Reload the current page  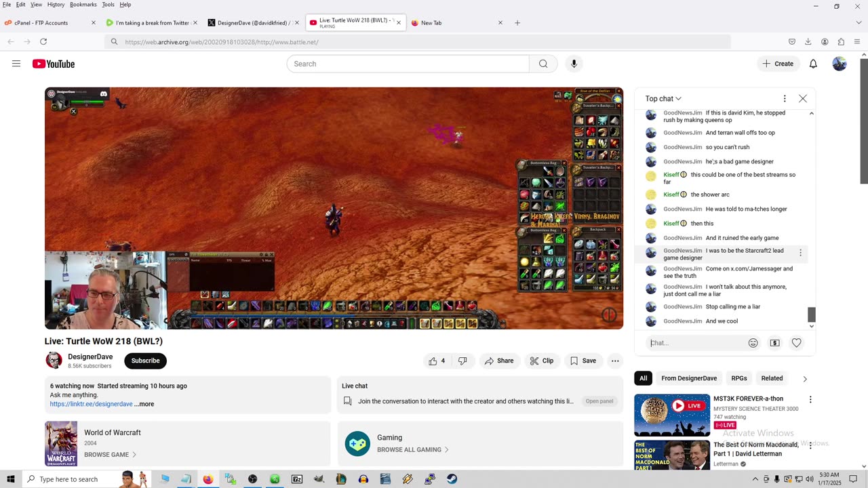point(43,42)
